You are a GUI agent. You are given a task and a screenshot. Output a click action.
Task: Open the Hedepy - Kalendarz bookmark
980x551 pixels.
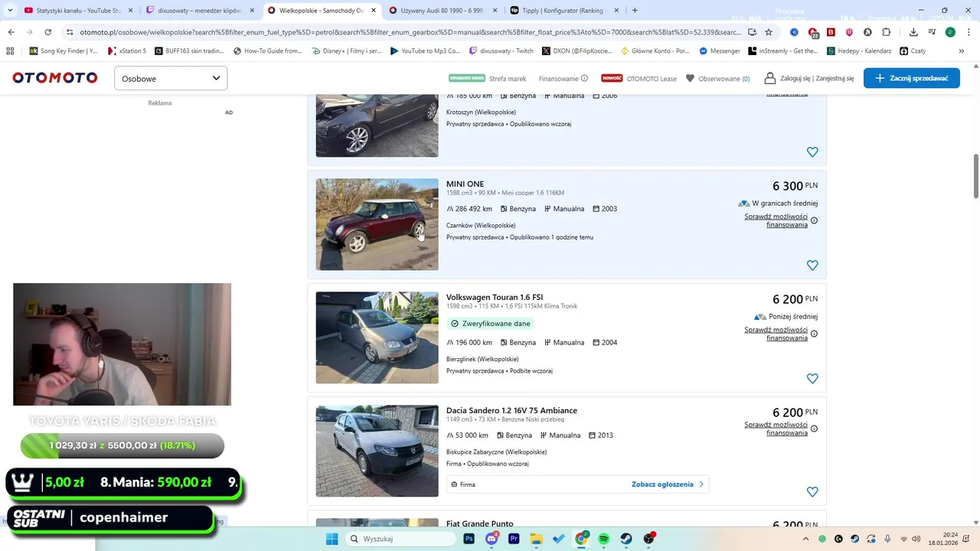[859, 51]
